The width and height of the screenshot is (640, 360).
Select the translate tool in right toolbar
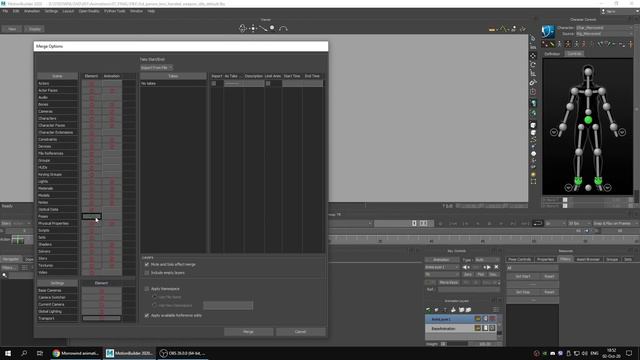point(533,56)
